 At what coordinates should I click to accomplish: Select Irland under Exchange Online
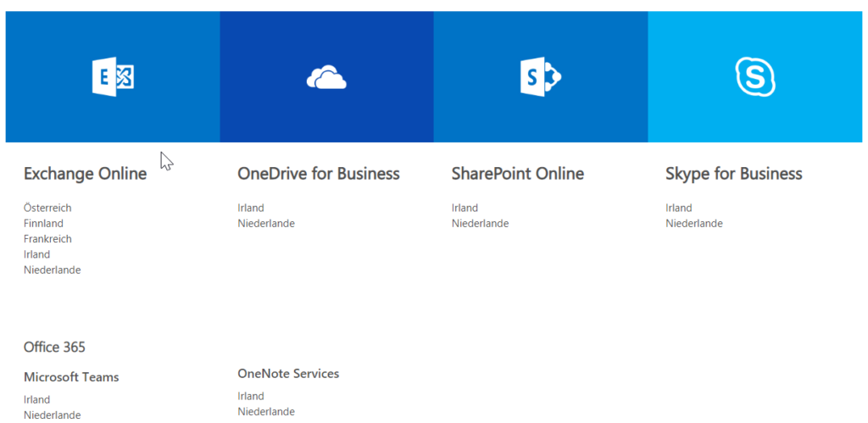click(x=37, y=254)
